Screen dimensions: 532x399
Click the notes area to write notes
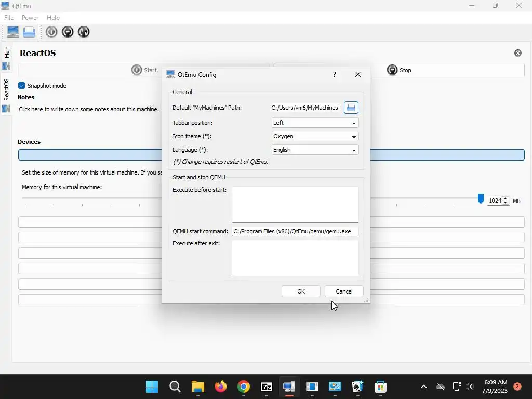[x=89, y=109]
